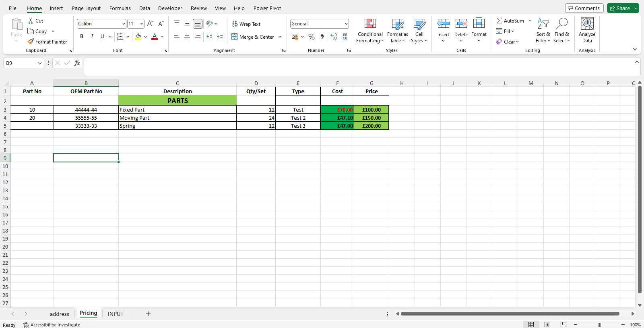
Task: Open the font name dropdown
Action: coord(123,24)
